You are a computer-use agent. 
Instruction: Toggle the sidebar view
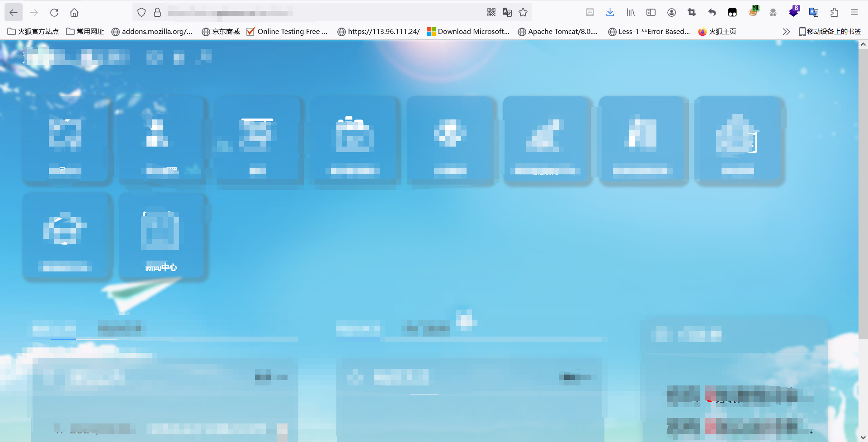coord(651,13)
